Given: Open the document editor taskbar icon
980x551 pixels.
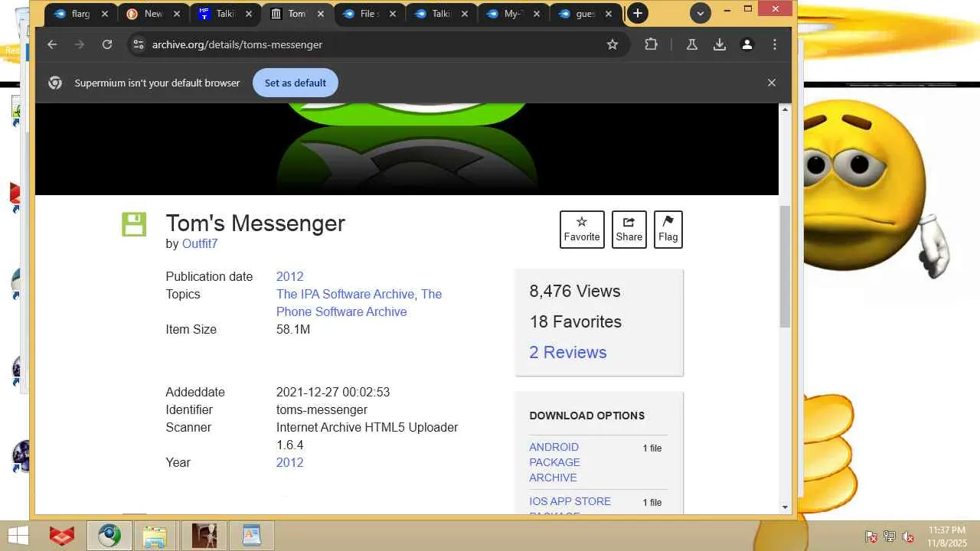Looking at the screenshot, I should click(x=252, y=536).
